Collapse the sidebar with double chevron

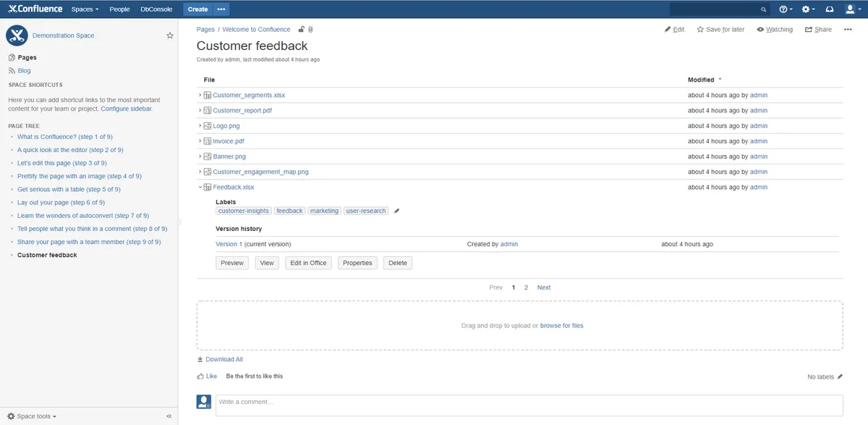pyautogui.click(x=169, y=416)
